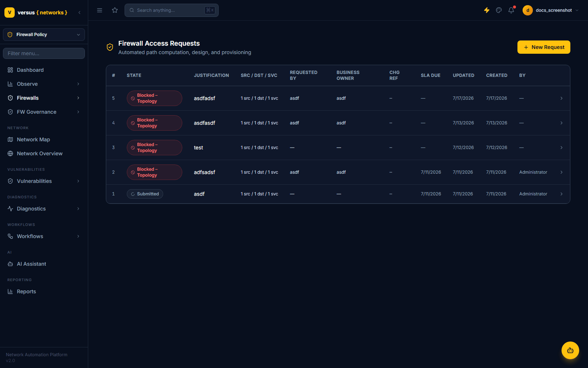Open the Observe menu item
Image resolution: width=588 pixels, height=368 pixels.
44,84
